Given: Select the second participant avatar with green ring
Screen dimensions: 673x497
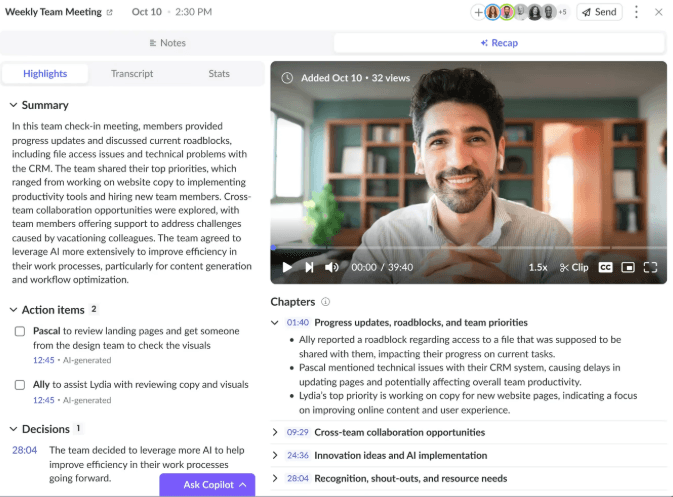Looking at the screenshot, I should point(507,12).
